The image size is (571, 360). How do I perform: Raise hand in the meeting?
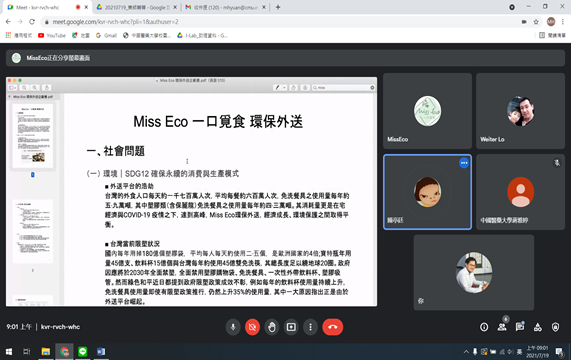pyautogui.click(x=272, y=327)
